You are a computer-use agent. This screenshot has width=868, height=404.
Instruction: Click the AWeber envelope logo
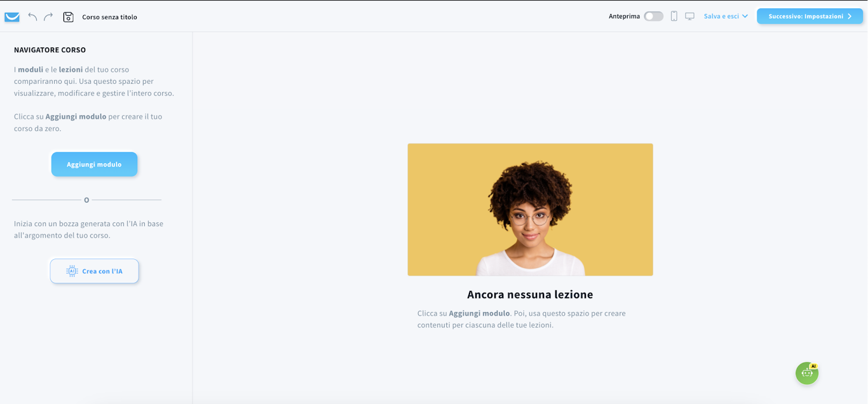(x=11, y=16)
